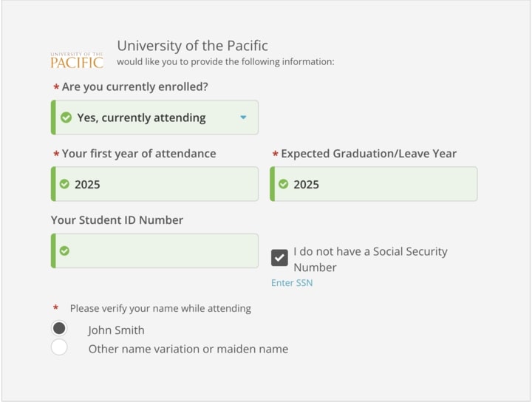Uncheck I do not have a Social Security Number
The image size is (532, 402).
point(279,258)
